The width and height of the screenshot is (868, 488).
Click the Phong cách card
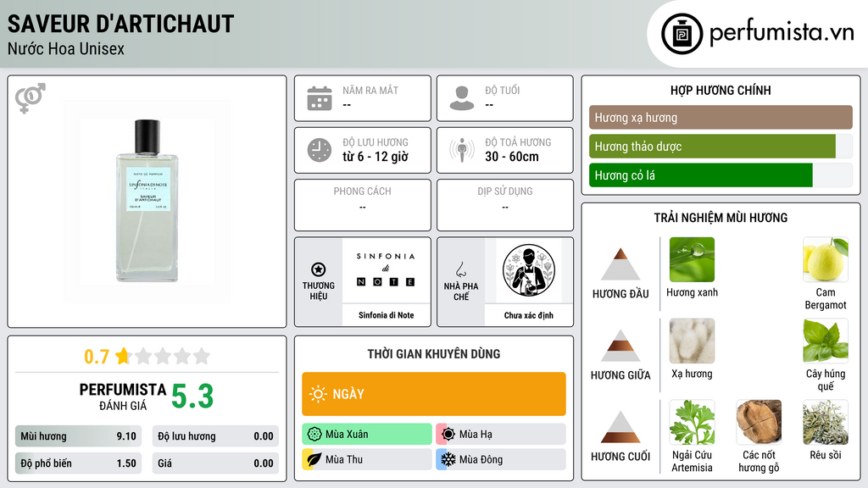coord(363,205)
